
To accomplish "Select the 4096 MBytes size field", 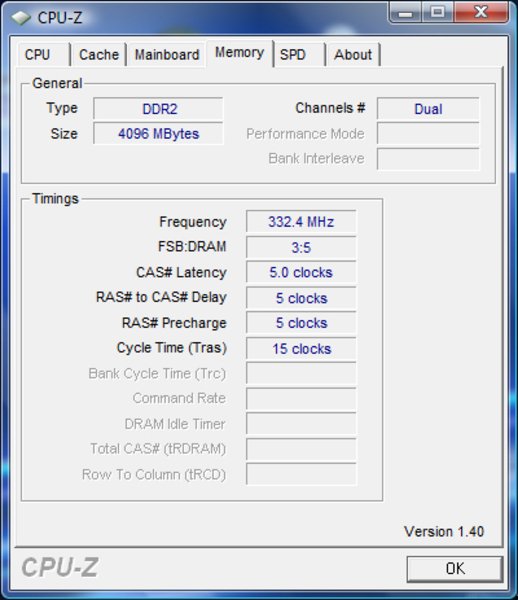I will 158,134.
